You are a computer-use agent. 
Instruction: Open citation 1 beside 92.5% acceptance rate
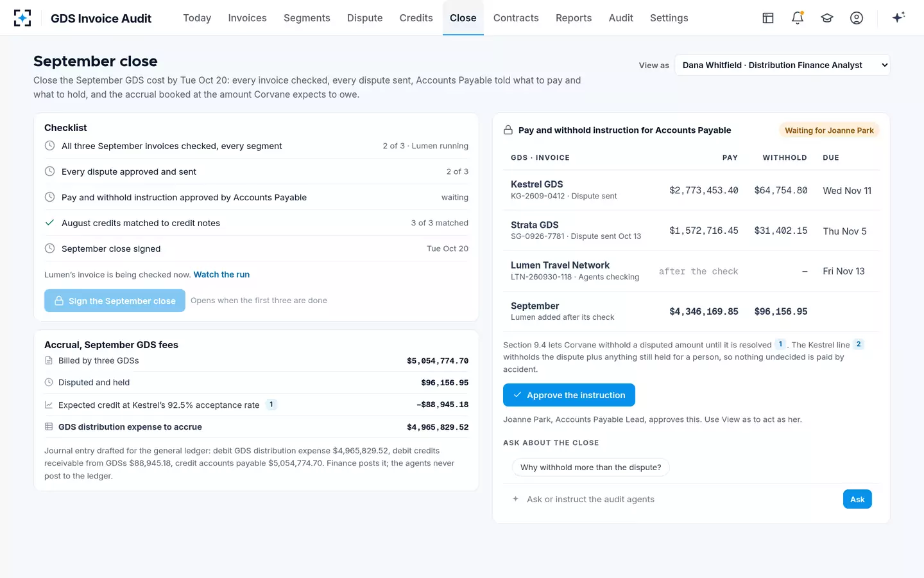tap(271, 405)
